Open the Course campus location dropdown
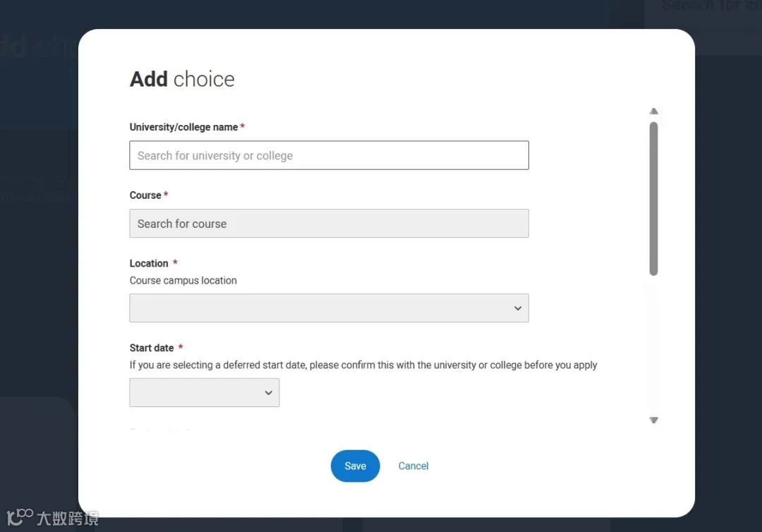762x532 pixels. (x=329, y=308)
